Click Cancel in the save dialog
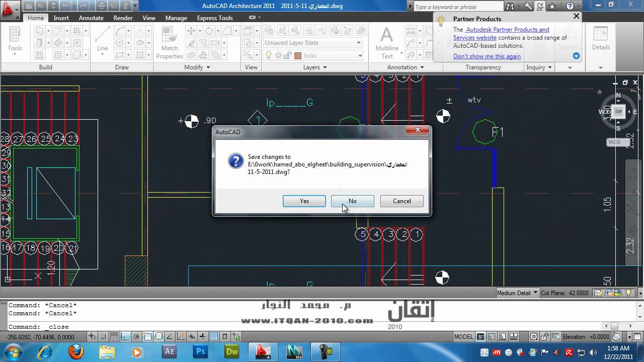Image resolution: width=644 pixels, height=362 pixels. tap(401, 201)
